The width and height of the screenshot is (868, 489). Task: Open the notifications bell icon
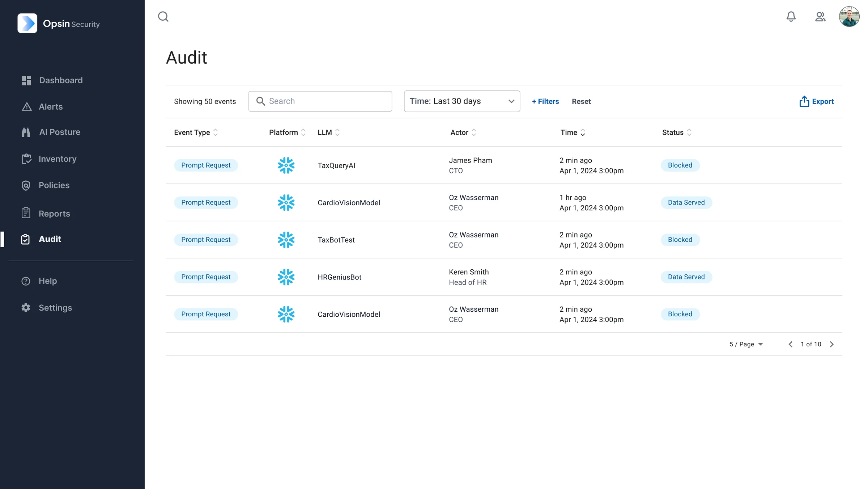click(791, 17)
